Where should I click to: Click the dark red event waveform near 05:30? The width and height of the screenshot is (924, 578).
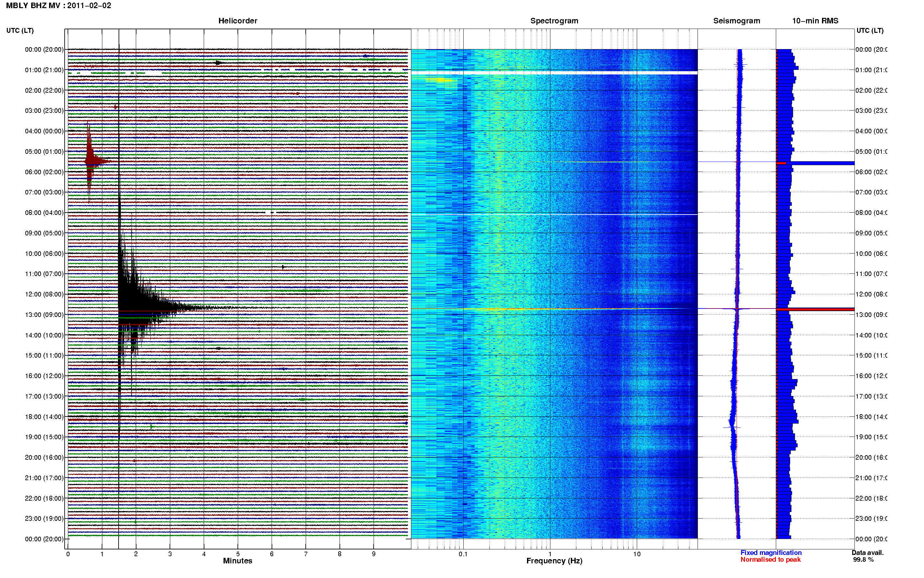pyautogui.click(x=90, y=161)
